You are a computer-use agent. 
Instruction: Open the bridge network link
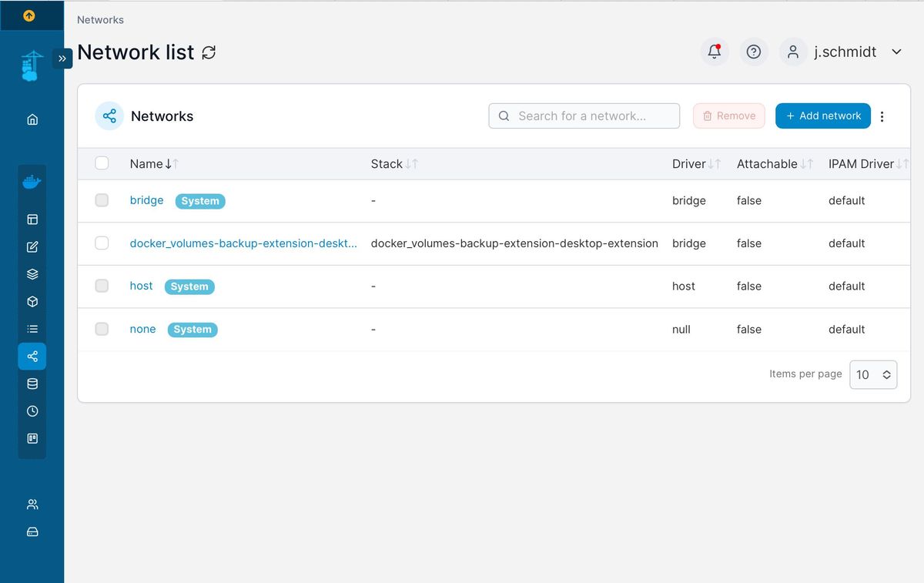click(146, 200)
